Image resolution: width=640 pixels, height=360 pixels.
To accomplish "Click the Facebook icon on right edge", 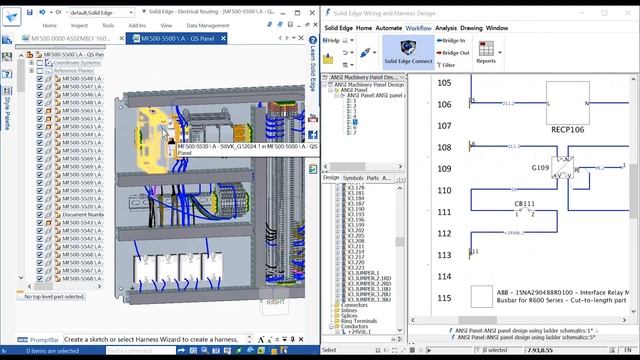I will click(x=313, y=135).
